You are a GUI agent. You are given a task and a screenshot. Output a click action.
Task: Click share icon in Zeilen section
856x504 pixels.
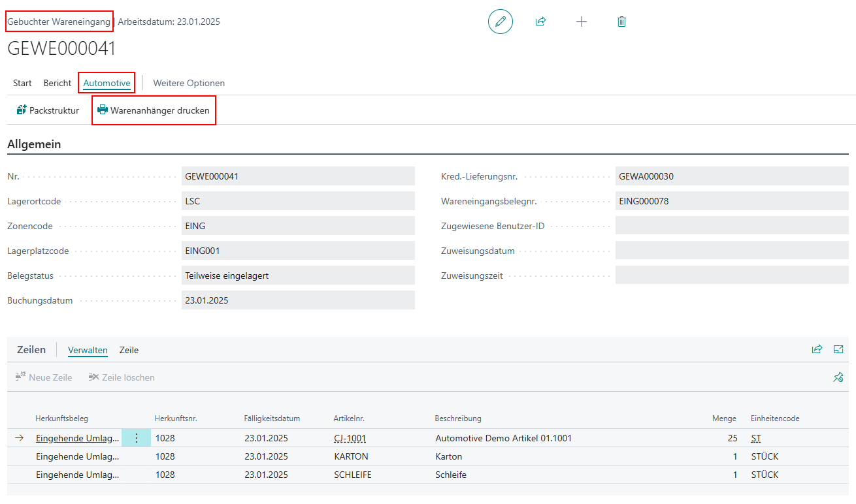pos(817,349)
